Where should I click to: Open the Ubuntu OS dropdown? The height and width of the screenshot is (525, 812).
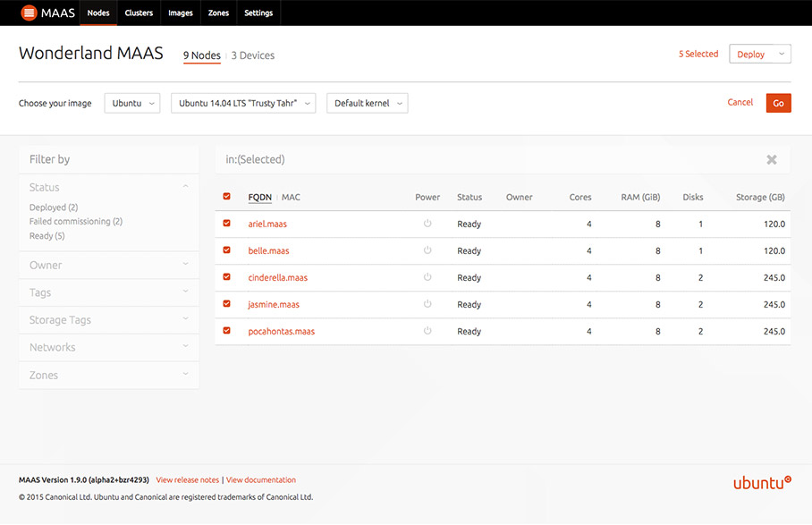[132, 103]
